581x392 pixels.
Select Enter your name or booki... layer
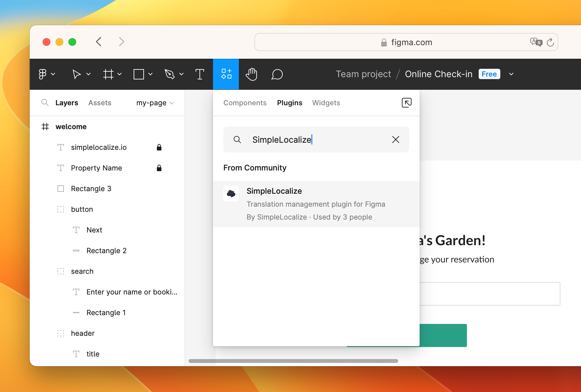(x=132, y=292)
